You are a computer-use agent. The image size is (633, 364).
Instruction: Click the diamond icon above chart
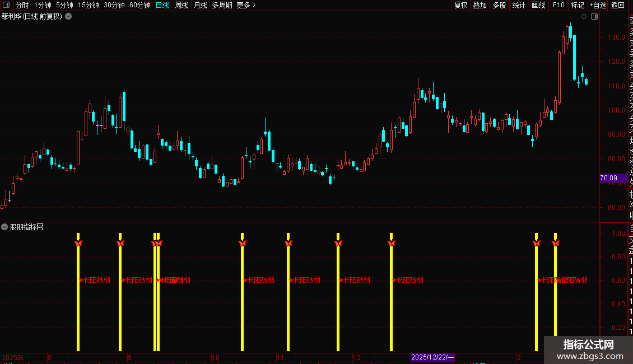coord(584,17)
